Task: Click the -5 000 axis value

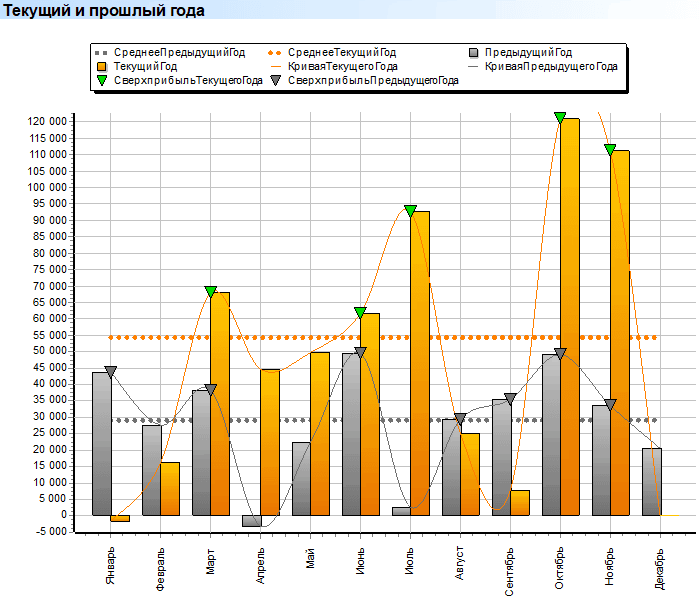Action: tap(50, 531)
